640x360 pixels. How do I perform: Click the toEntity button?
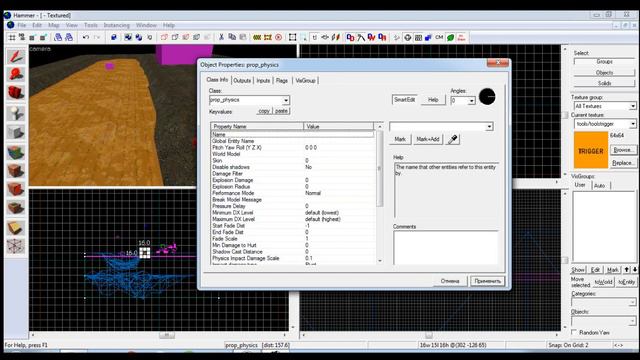pos(626,282)
